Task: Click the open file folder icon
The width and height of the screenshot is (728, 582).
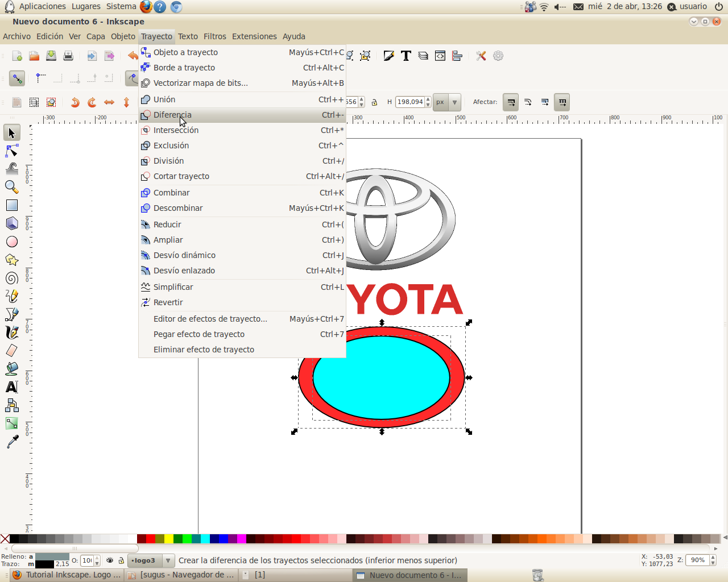Action: pos(34,56)
